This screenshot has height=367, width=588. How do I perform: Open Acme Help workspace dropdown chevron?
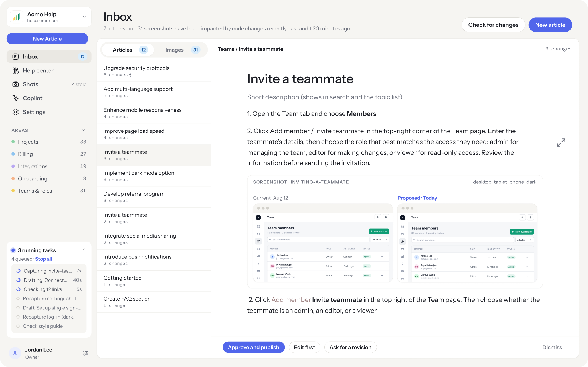point(84,17)
